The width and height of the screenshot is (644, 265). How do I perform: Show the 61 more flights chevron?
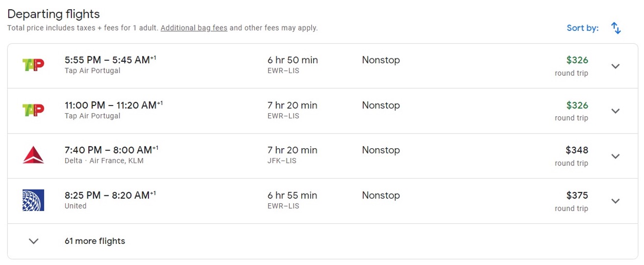point(33,241)
